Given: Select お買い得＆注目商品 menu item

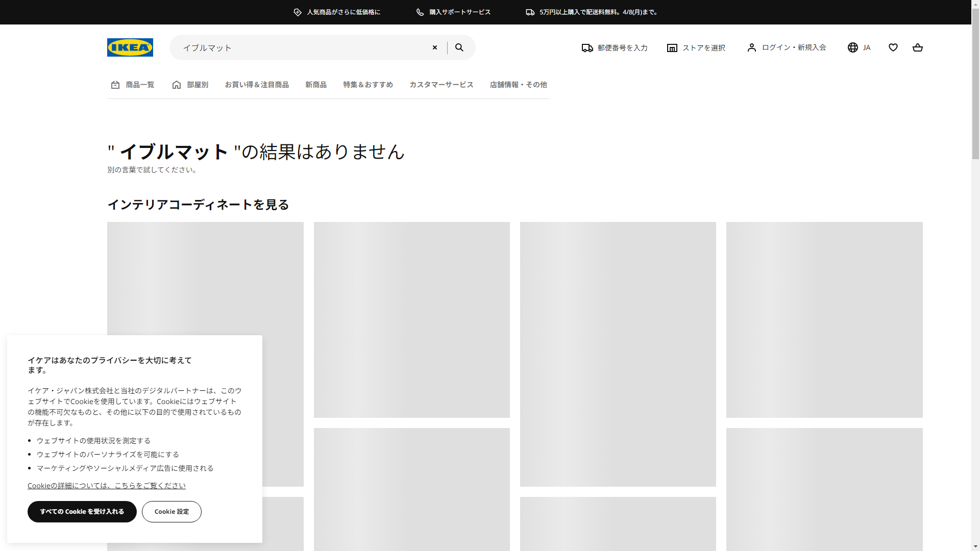Looking at the screenshot, I should pyautogui.click(x=257, y=85).
